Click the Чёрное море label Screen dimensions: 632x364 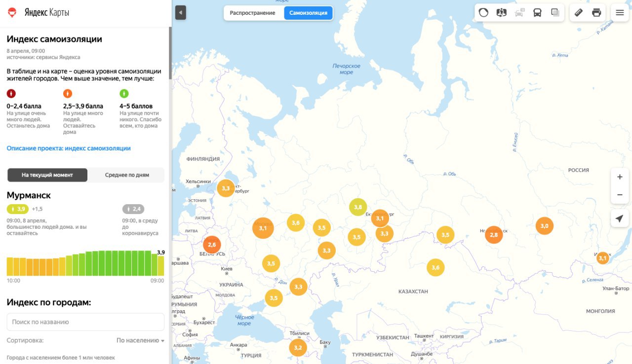244,320
